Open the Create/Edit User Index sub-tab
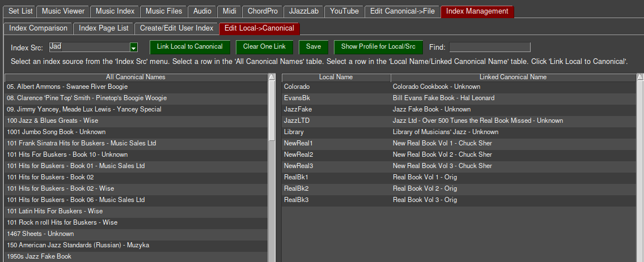Viewport: 644px width, 262px height. (176, 28)
